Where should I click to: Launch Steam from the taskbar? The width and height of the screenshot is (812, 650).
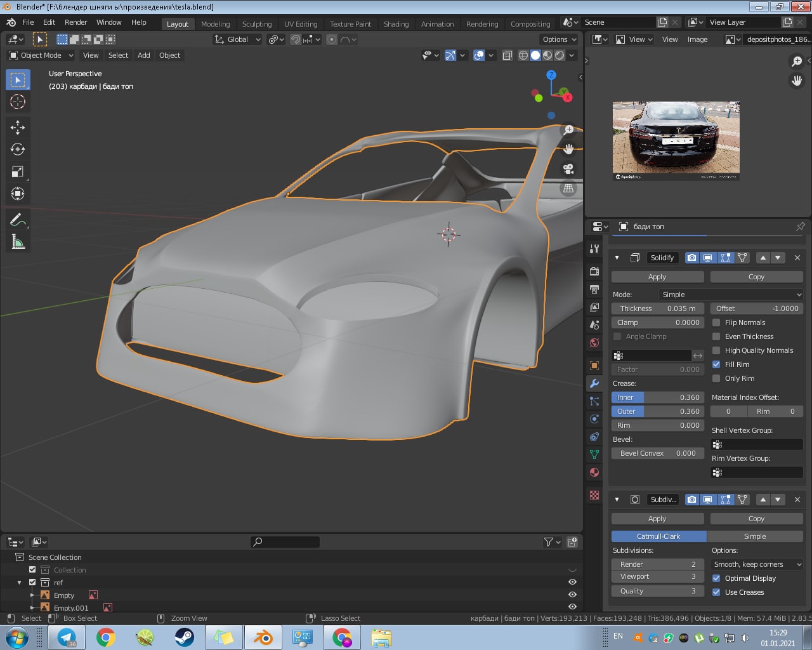185,637
